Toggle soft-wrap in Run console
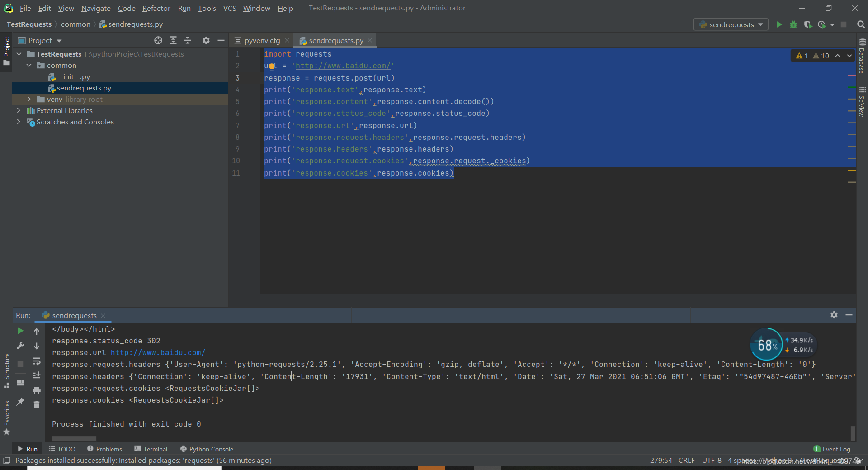This screenshot has width=868, height=470. point(37,361)
